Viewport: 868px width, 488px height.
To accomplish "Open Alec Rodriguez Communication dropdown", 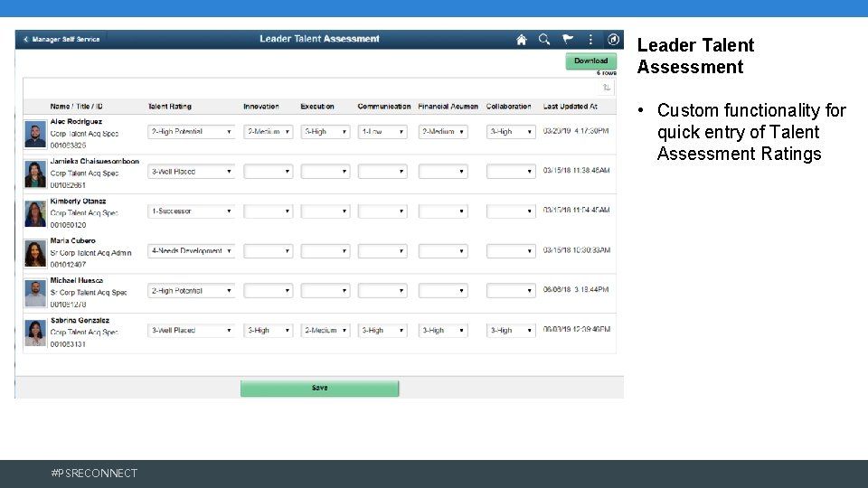I will click(x=382, y=132).
